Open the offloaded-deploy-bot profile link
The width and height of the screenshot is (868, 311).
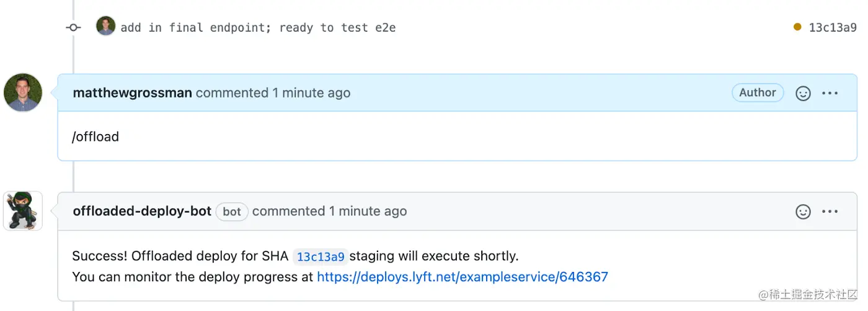coord(143,211)
